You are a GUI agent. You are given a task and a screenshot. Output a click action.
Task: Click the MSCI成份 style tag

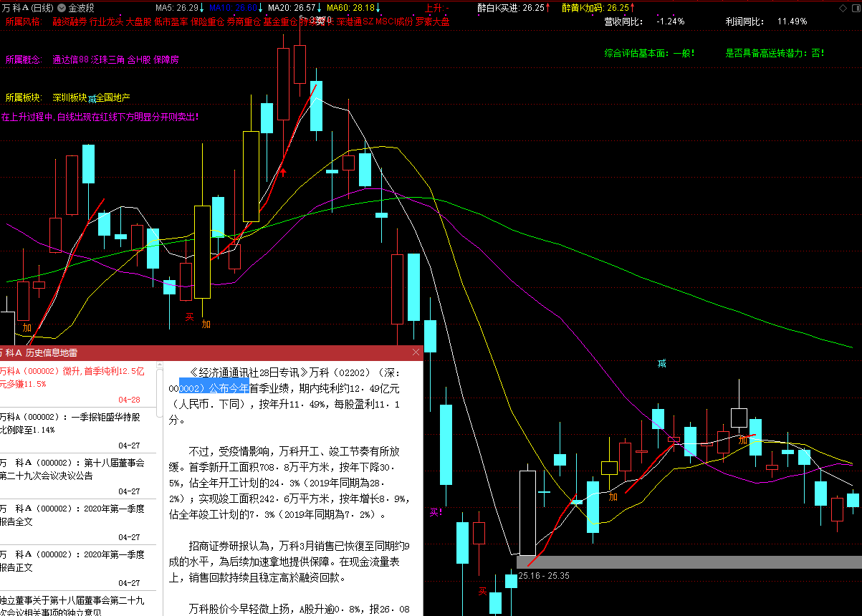pyautogui.click(x=394, y=21)
